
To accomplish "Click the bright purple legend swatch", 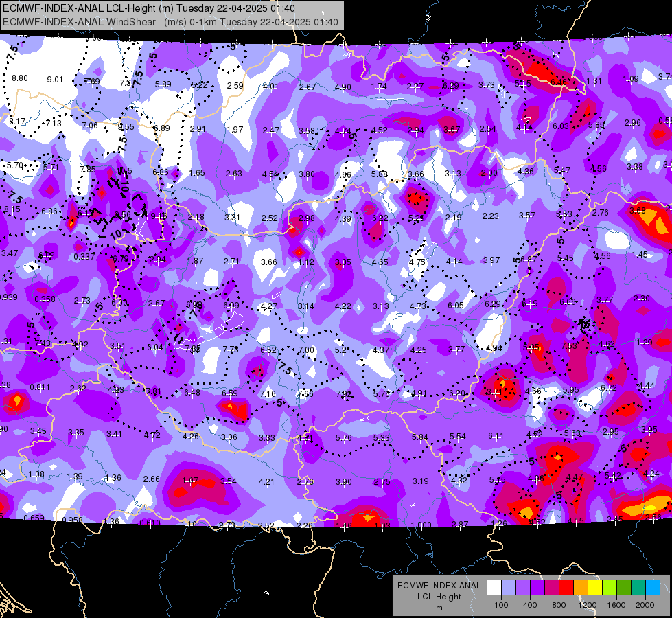I will click(x=537, y=588).
